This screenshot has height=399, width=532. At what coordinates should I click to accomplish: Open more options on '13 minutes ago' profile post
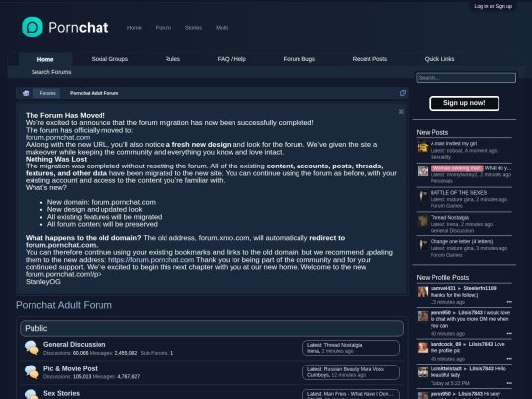click(x=509, y=302)
